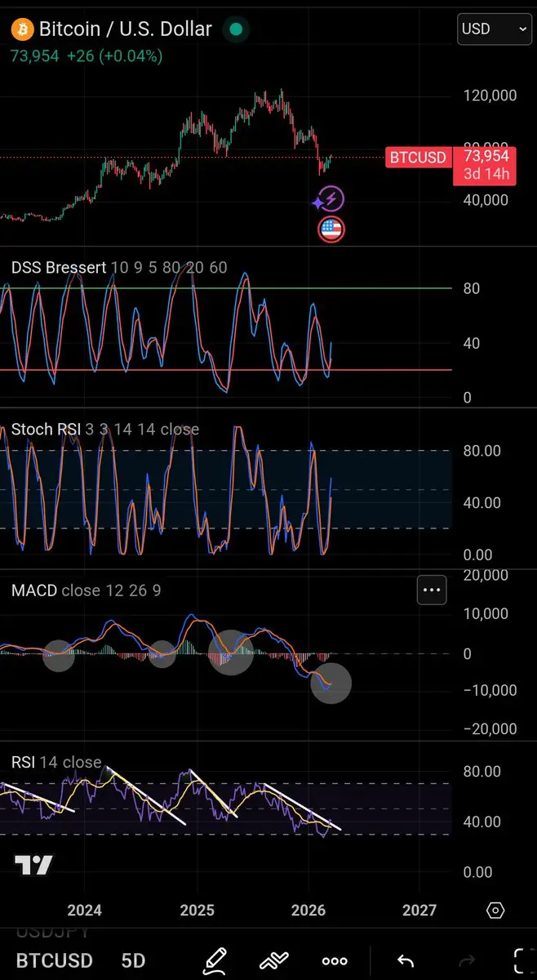The image size is (537, 980).
Task: Open the US flag economic event marker
Action: (x=331, y=229)
